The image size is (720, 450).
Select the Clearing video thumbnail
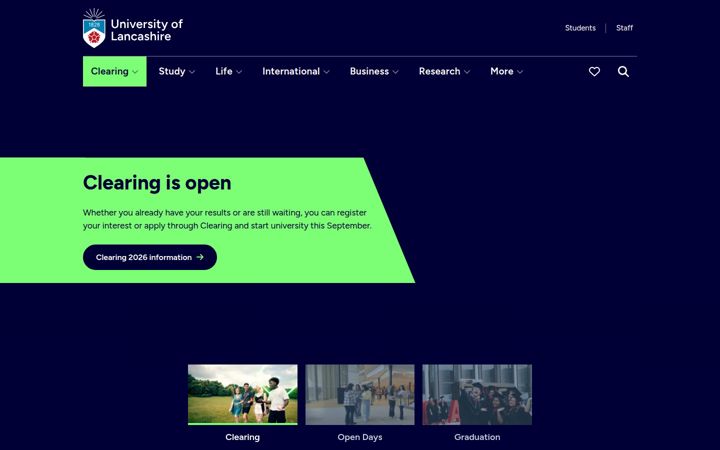point(243,394)
